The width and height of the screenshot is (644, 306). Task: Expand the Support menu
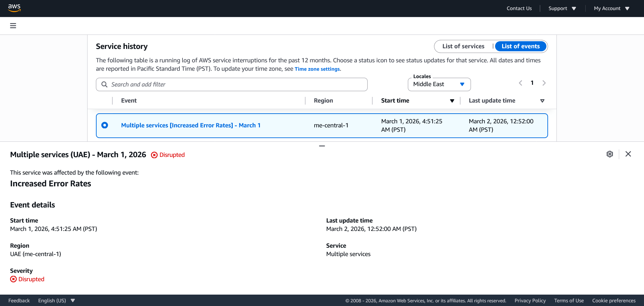[562, 8]
